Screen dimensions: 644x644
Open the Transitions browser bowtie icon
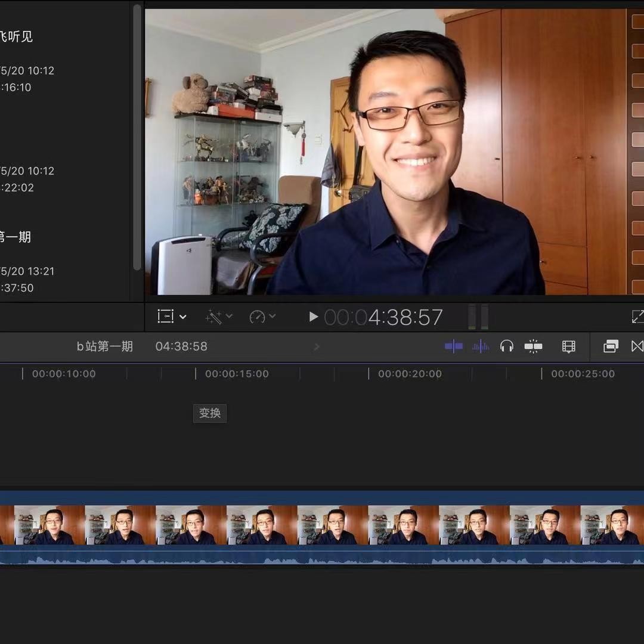tap(637, 346)
